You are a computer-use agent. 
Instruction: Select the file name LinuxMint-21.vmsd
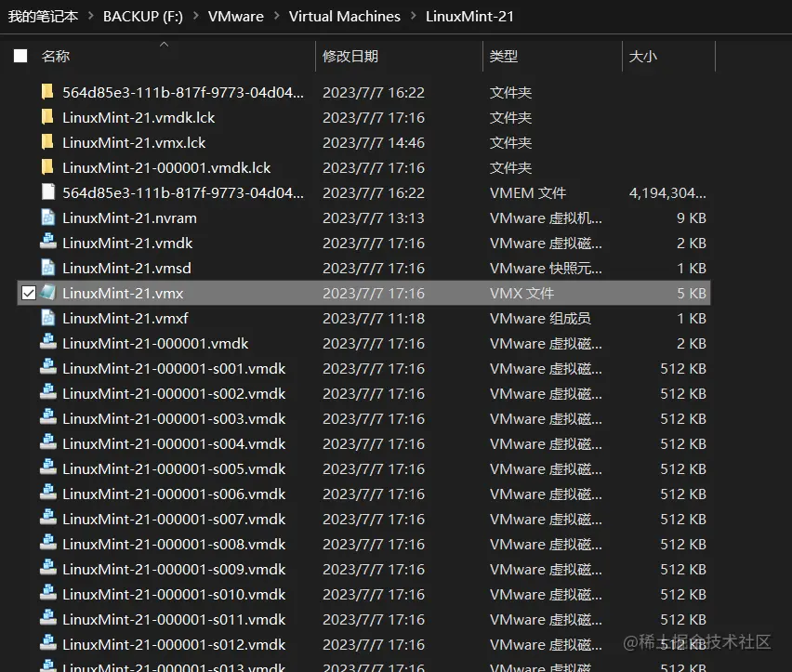coord(126,268)
